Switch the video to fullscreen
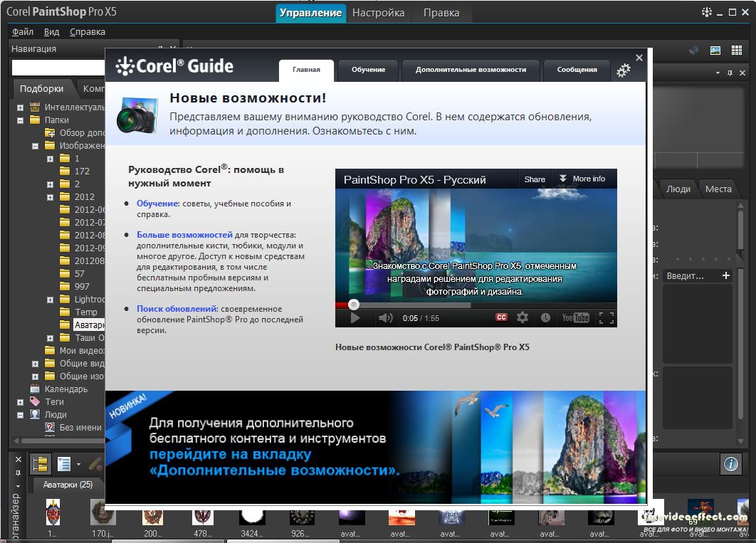The width and height of the screenshot is (756, 543). point(606,317)
